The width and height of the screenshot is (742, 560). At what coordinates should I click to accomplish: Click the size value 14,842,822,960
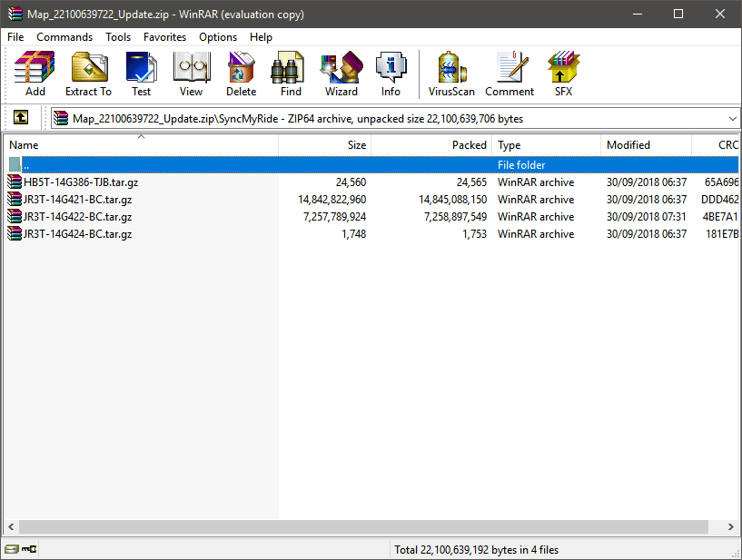332,200
